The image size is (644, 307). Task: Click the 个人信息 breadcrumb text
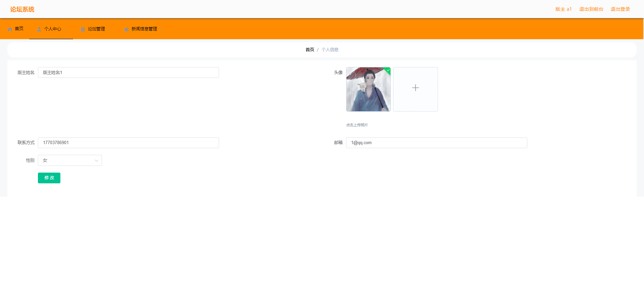[x=330, y=50]
